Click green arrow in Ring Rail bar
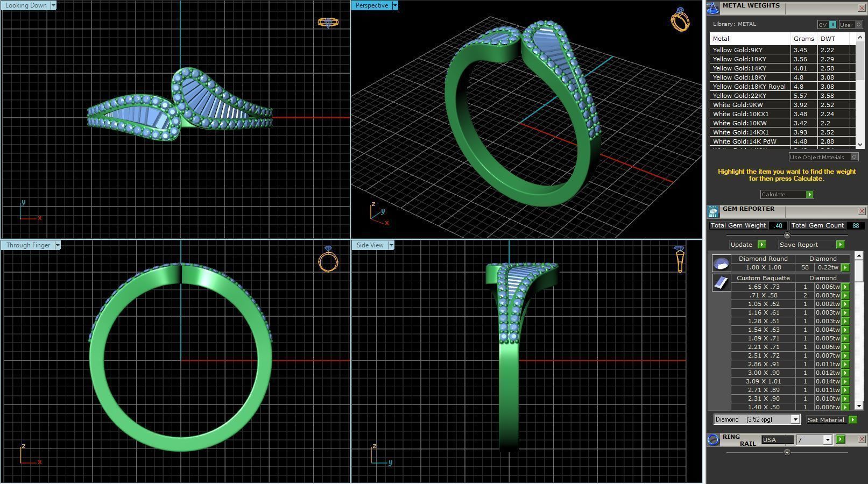 click(x=841, y=439)
